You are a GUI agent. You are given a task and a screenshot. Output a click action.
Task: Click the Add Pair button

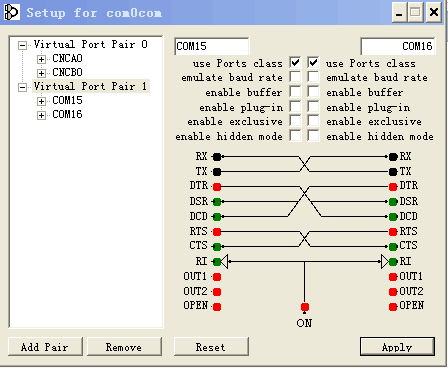[x=45, y=347]
